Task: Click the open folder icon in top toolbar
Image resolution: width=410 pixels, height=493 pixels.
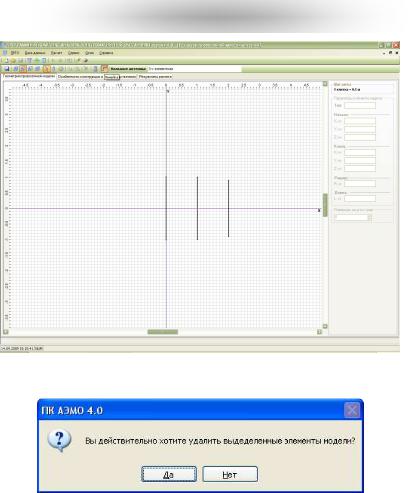Action: click(13, 61)
